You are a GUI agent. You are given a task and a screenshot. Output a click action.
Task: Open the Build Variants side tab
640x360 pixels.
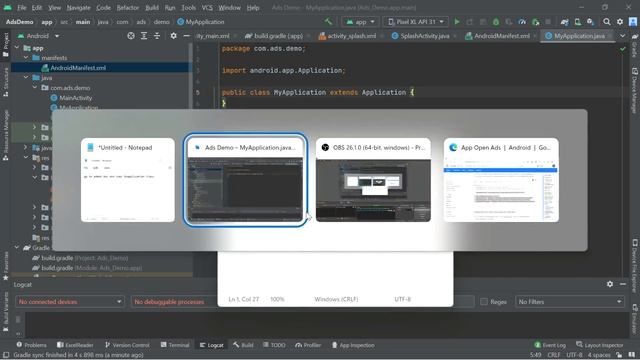[5, 311]
